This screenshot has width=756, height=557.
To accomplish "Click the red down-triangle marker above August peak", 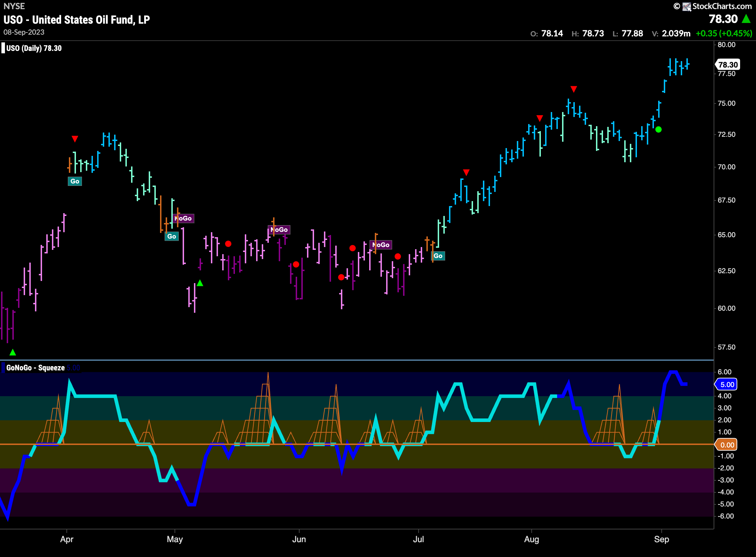I will [574, 89].
